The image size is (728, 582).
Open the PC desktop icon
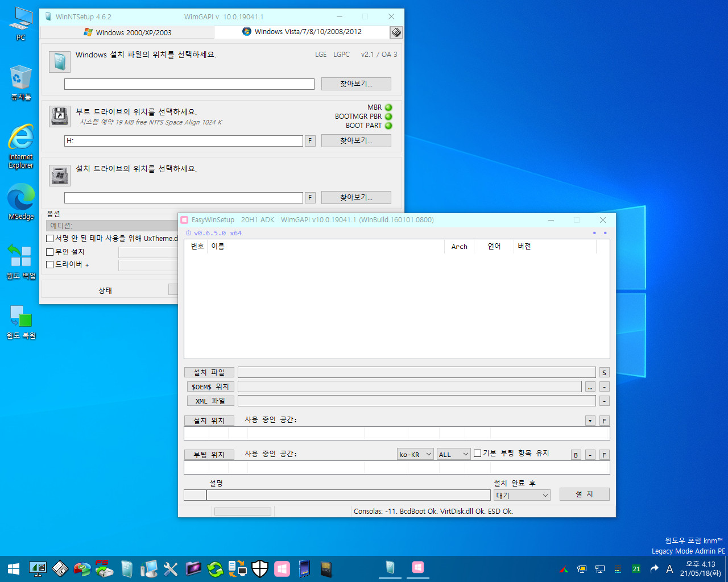(21, 24)
